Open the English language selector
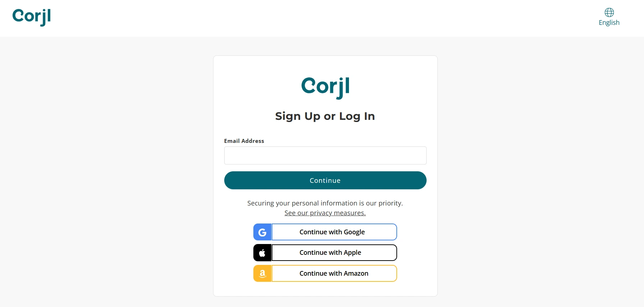Screen dimensions: 644x307 tap(609, 22)
